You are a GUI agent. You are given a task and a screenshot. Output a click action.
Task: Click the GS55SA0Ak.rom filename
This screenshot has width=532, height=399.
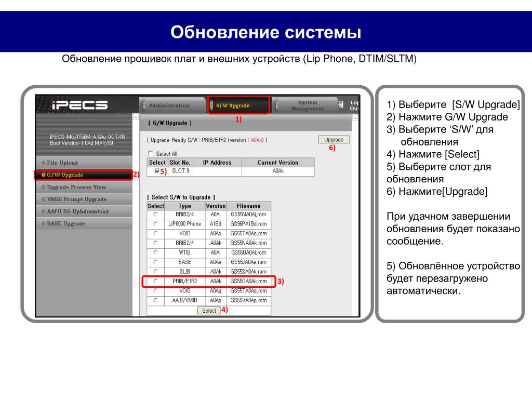[x=249, y=271]
